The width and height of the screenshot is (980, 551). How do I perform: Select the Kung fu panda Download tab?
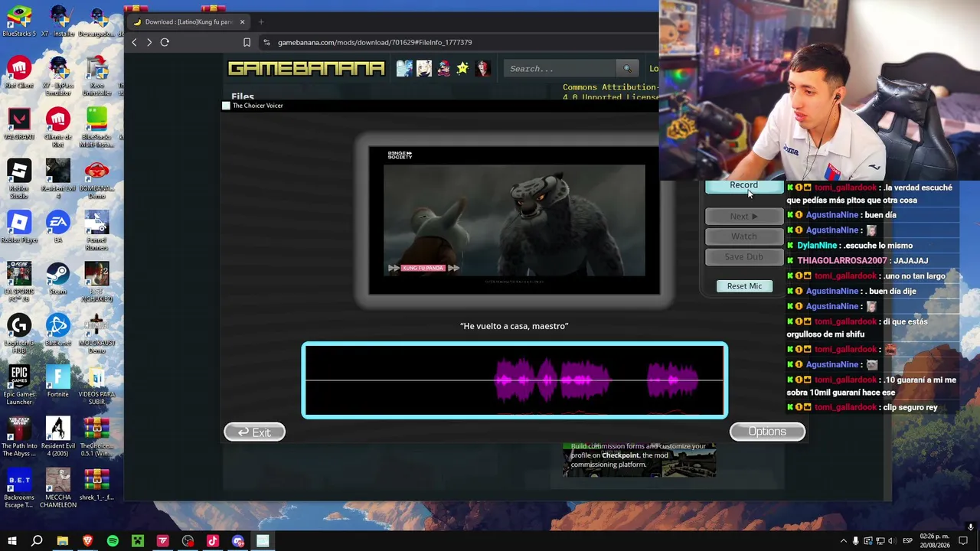[x=188, y=22]
